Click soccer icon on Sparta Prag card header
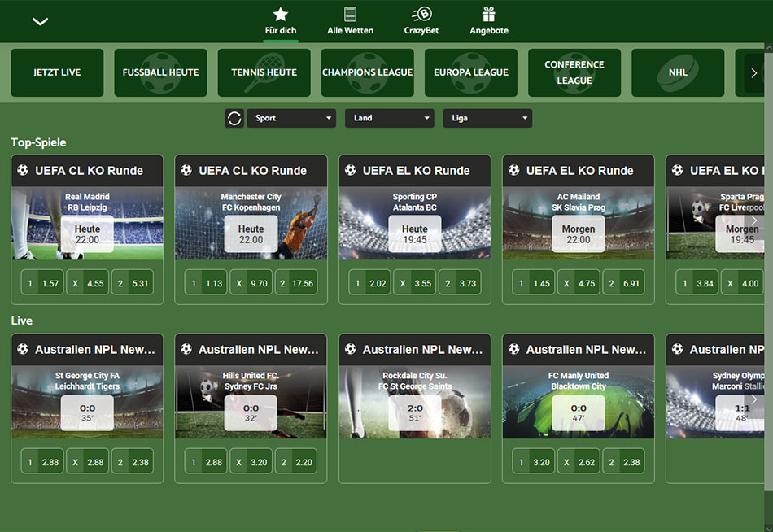The width and height of the screenshot is (773, 532). [677, 171]
